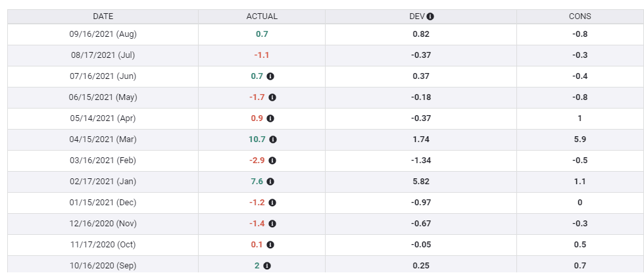644x275 pixels.
Task: Show info for Mar actual value 10.7
Action: click(273, 139)
